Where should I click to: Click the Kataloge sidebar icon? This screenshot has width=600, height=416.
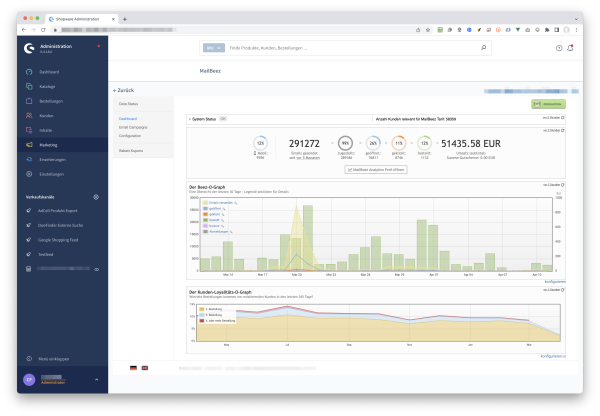[29, 87]
